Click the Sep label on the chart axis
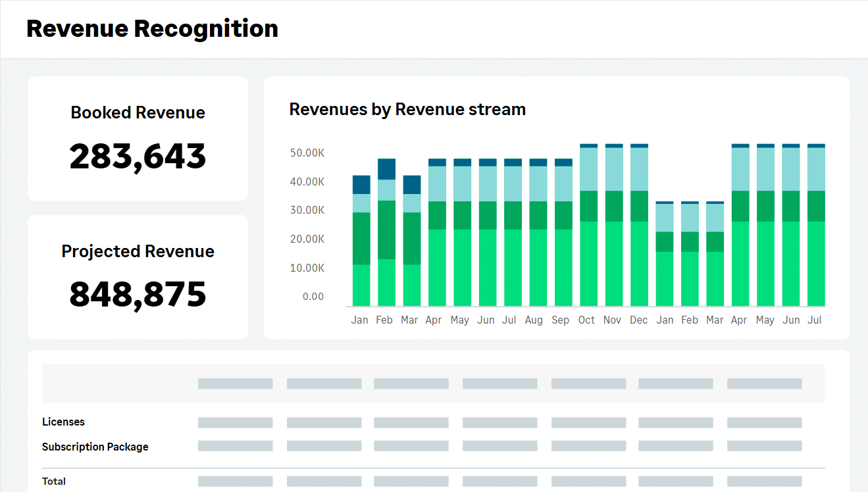 [x=561, y=320]
